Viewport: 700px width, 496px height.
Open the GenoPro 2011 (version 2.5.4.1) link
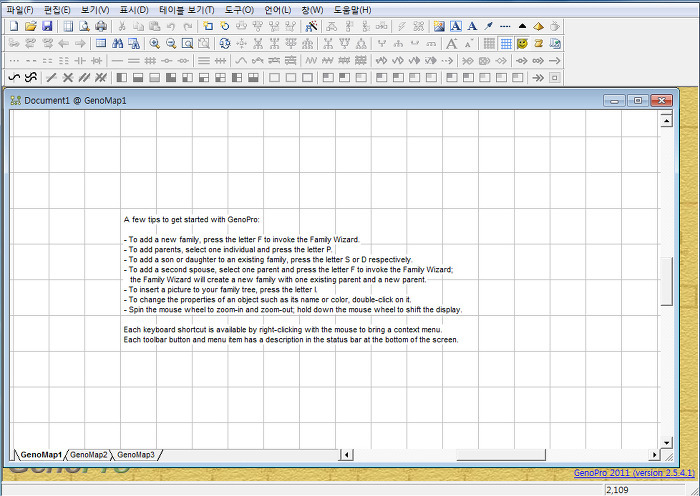click(x=634, y=473)
